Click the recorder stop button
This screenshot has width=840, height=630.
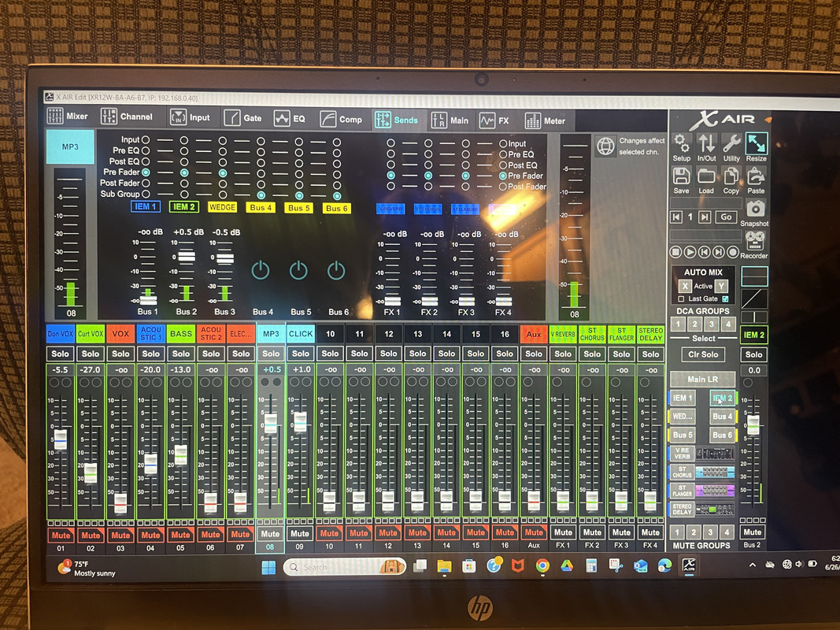coord(675,251)
